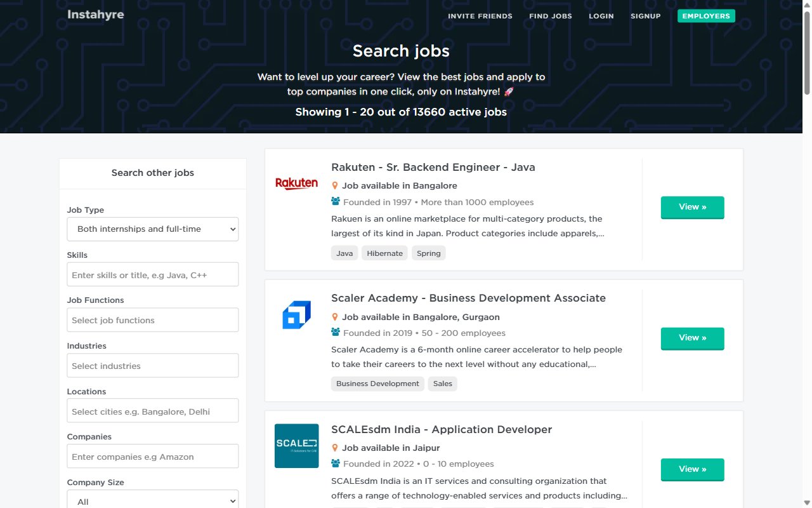Viewport: 812px width, 508px height.
Task: Click the Sales tag
Action: pyautogui.click(x=443, y=384)
